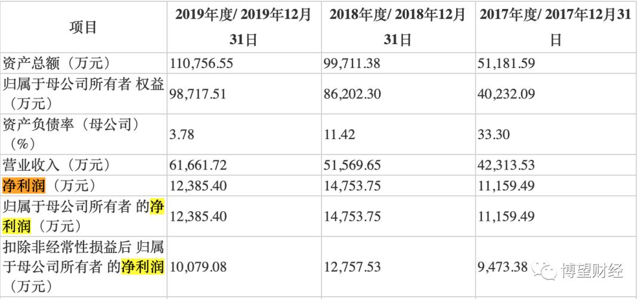The height and width of the screenshot is (299, 644).
Task: Select the 资产总额 row label
Action: point(57,62)
